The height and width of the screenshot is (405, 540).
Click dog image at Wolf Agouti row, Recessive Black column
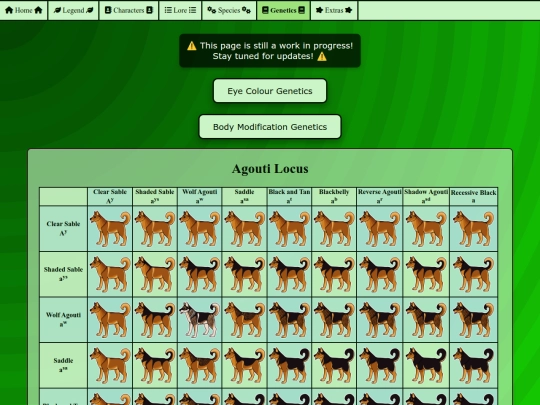pos(474,320)
